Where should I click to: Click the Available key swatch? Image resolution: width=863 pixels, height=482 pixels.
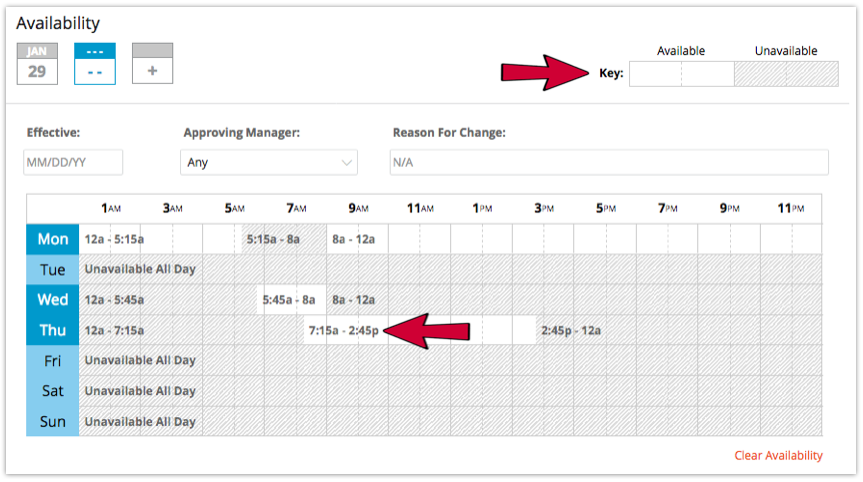[x=681, y=74]
